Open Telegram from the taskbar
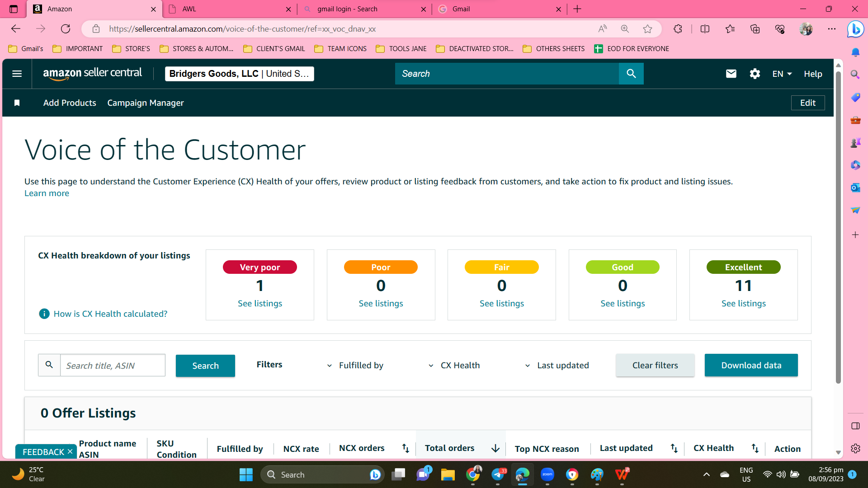Screen dimensions: 868x488 [498, 474]
